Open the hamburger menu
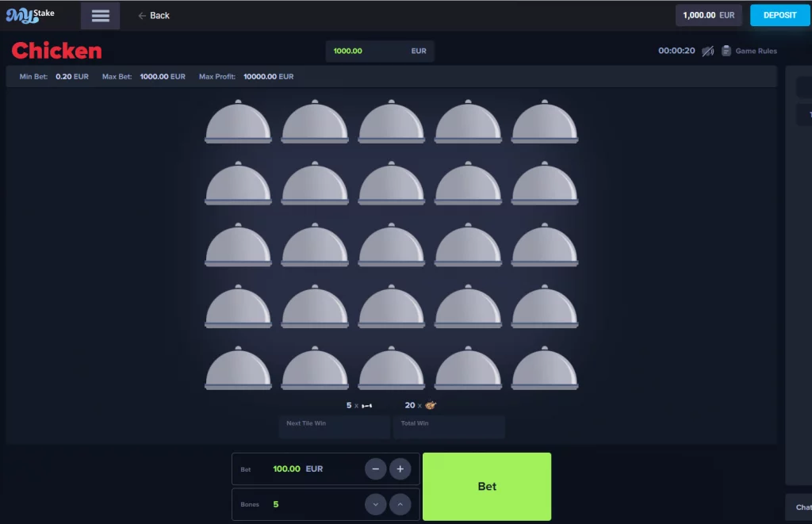This screenshot has height=524, width=812. pos(100,16)
